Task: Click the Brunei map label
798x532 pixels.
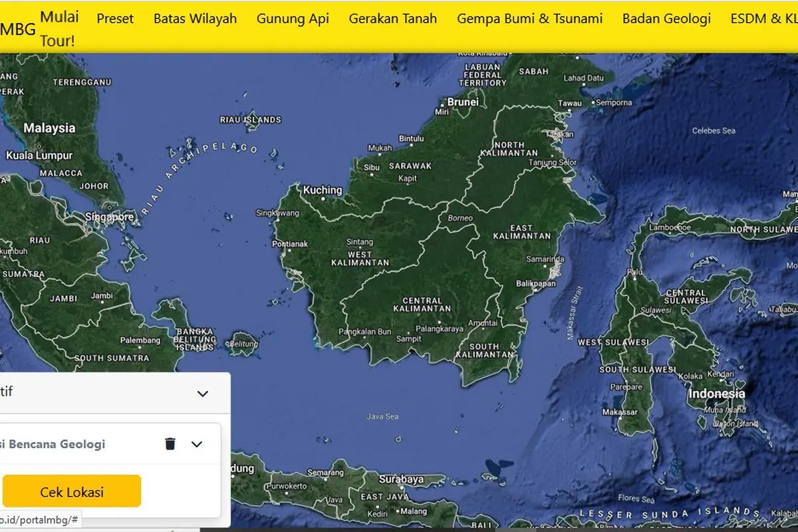Action: click(463, 102)
